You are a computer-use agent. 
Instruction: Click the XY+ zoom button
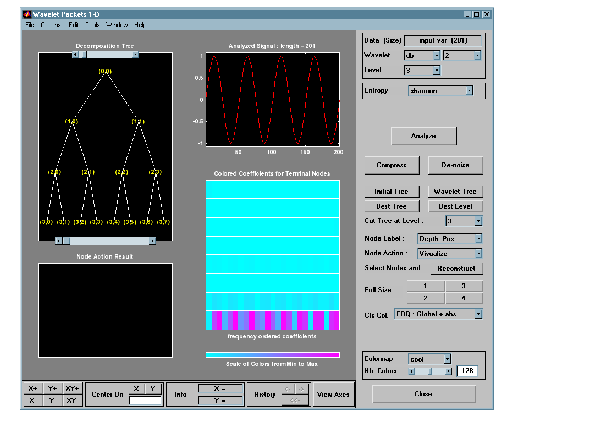(71, 387)
